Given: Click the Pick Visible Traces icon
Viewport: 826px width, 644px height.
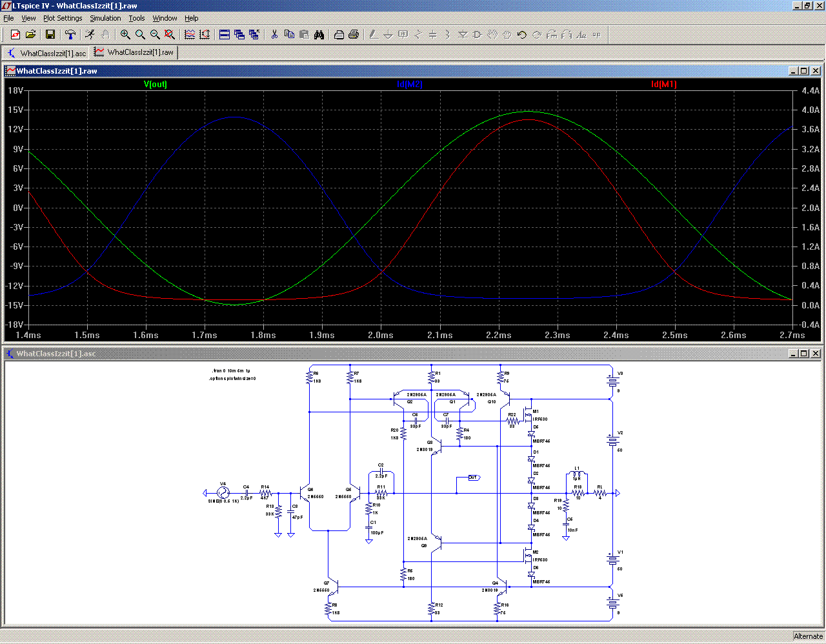Looking at the screenshot, I should 190,35.
